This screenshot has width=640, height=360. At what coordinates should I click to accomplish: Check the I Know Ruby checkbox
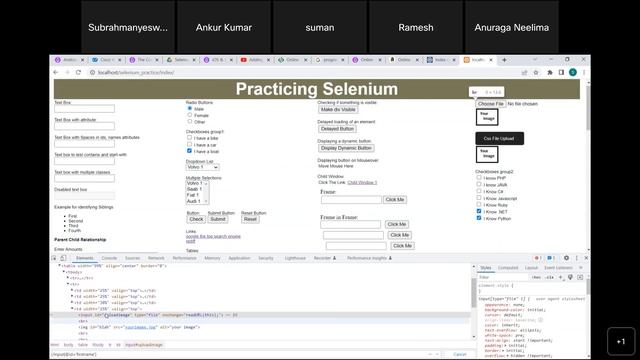click(x=479, y=204)
